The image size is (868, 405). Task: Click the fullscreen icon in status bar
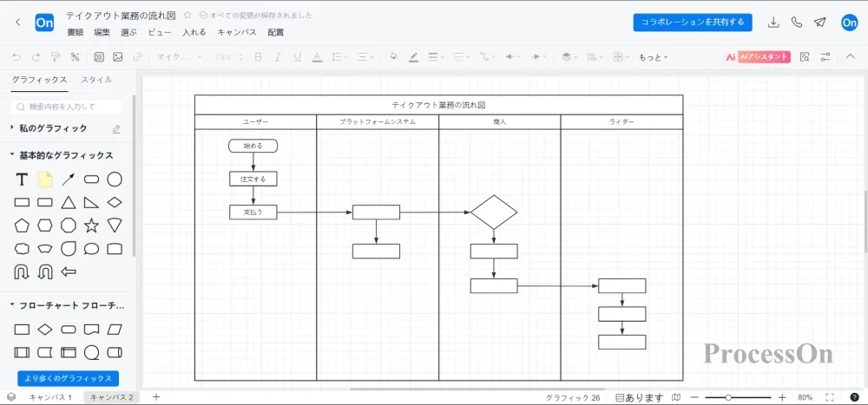831,397
